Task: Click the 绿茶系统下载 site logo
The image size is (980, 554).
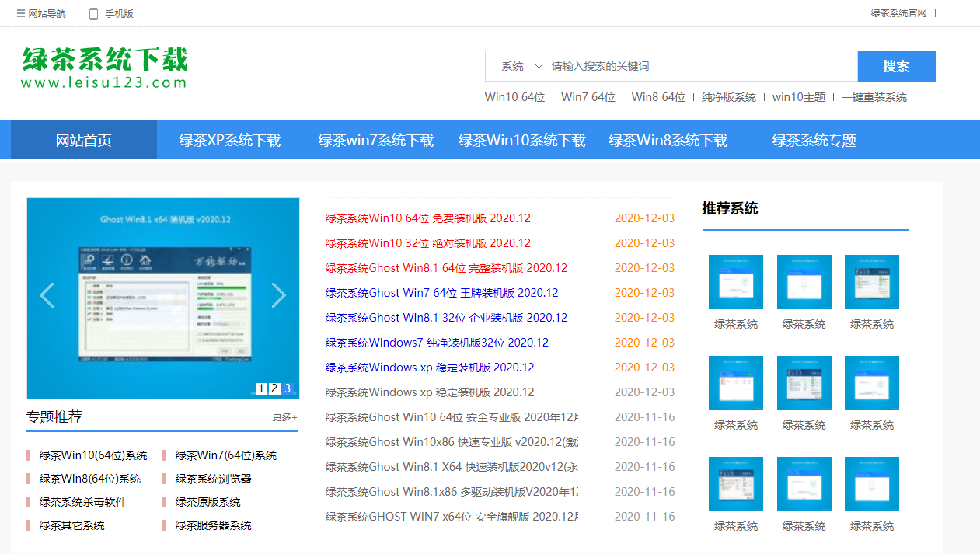Action: click(x=104, y=68)
